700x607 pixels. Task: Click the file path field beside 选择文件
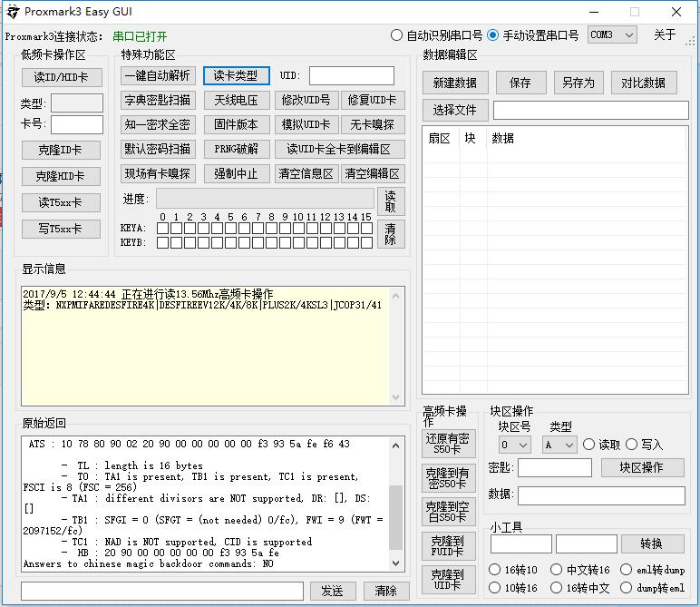[591, 110]
